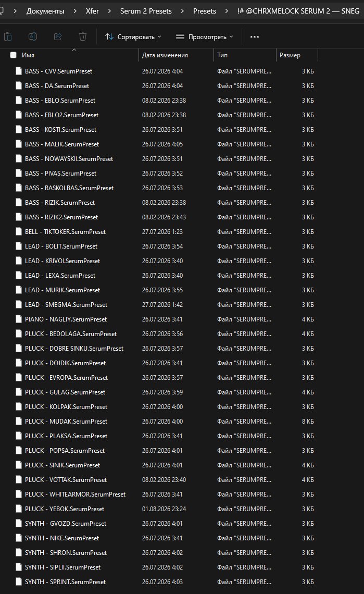Expand chevron after Документы in breadcrumb
The image size is (364, 594).
75,11
